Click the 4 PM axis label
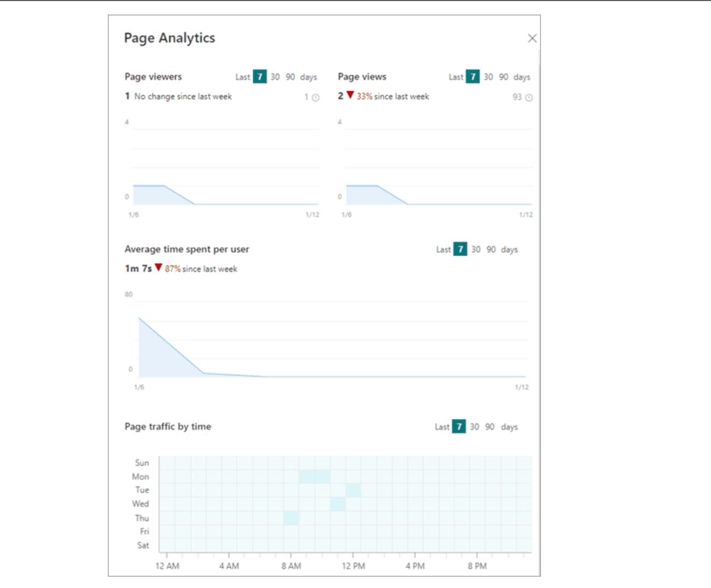Viewport: 711px width, 588px height. 415,567
